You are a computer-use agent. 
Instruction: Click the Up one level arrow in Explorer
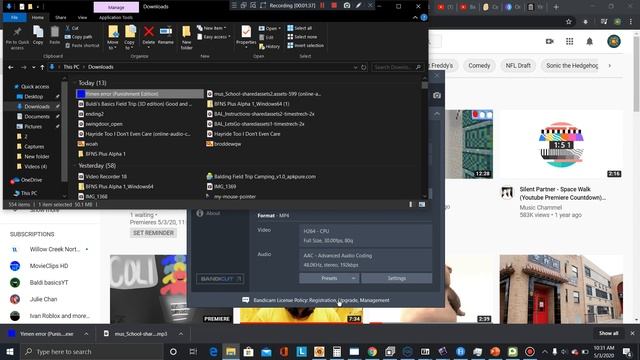(x=42, y=67)
